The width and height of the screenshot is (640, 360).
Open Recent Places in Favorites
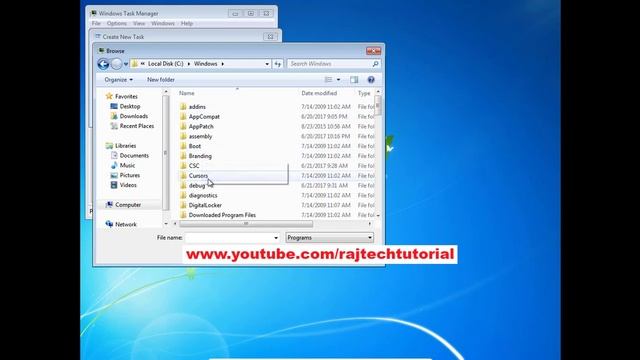(x=137, y=126)
